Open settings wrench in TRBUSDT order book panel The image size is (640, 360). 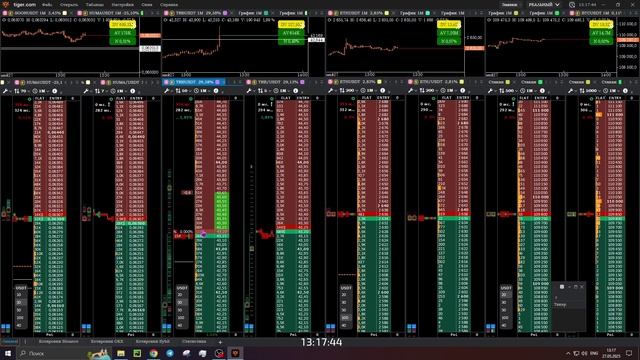pos(167,91)
